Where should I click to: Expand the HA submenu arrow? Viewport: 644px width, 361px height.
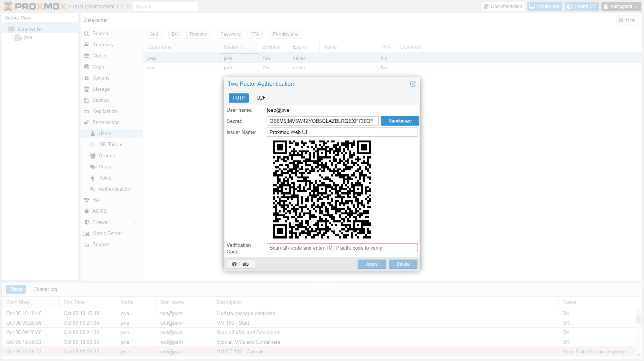point(136,200)
